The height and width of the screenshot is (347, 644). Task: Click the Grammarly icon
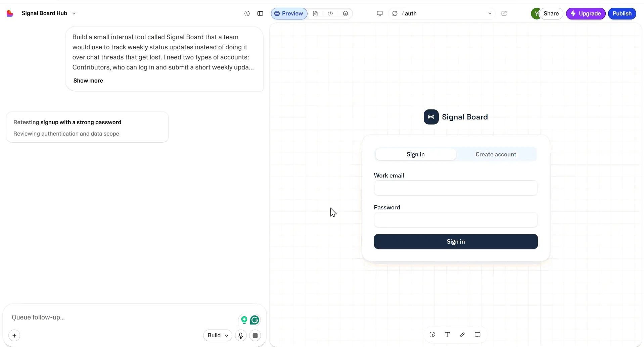[x=255, y=320]
